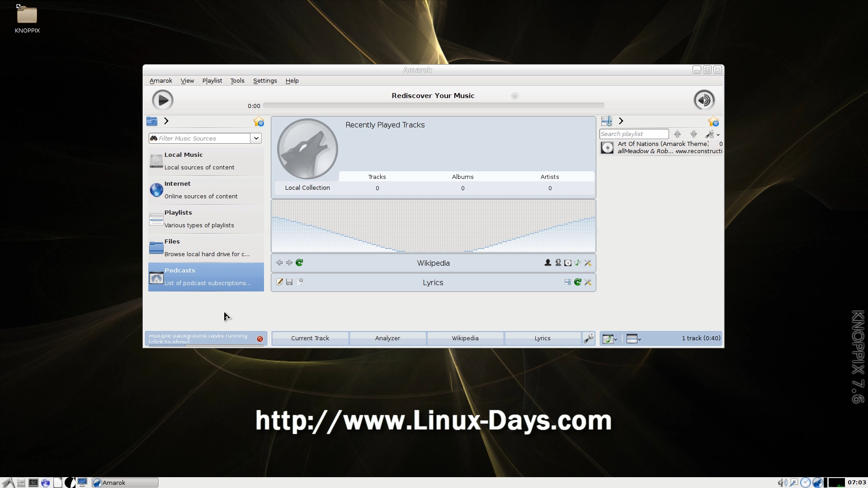Select the Art Of Nations playlist track
Viewport: 868px width, 488px height.
click(x=661, y=148)
